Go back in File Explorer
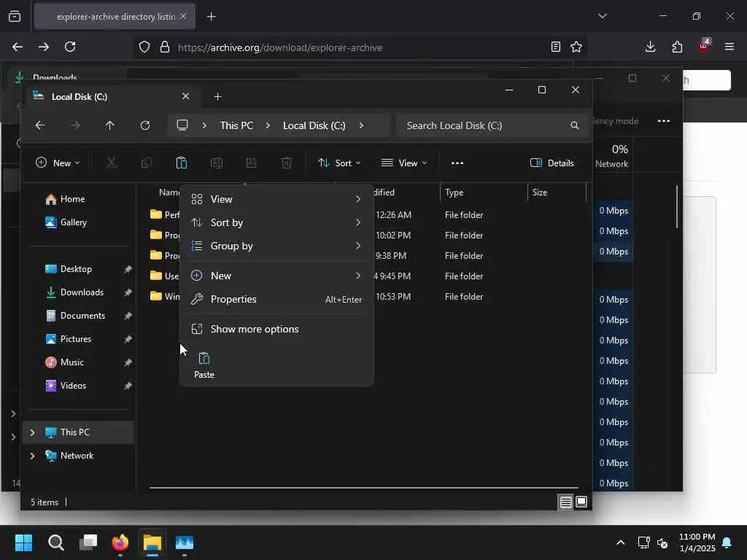Screen dimensions: 747x560 (40, 125)
